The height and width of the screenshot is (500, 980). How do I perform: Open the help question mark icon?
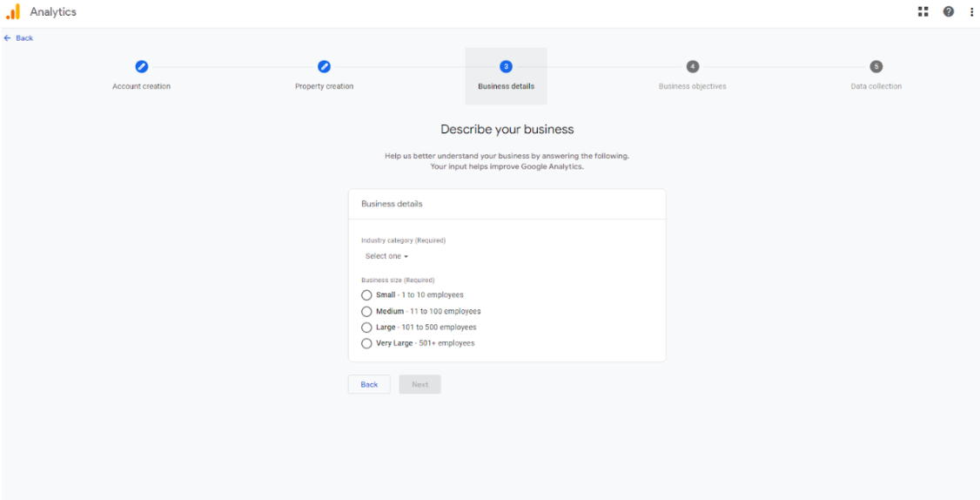point(948,12)
